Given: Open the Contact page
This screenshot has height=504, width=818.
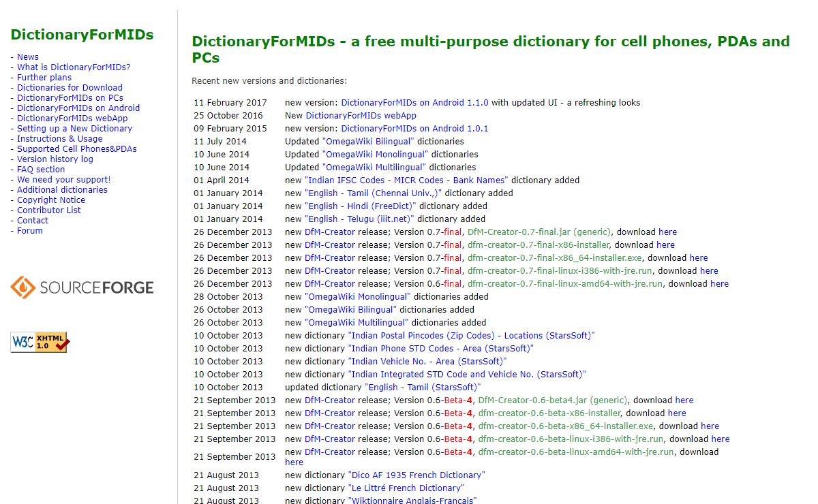Looking at the screenshot, I should (x=33, y=221).
